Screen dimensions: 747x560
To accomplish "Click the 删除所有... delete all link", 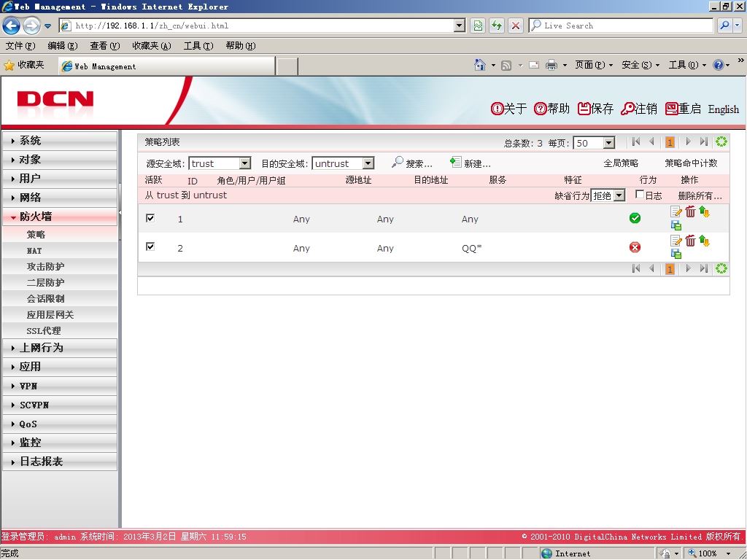I will click(700, 195).
